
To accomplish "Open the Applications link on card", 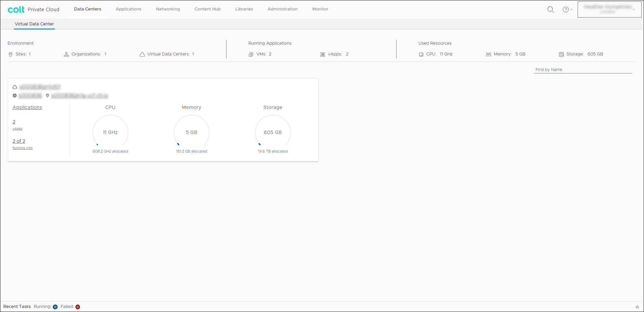I will [27, 107].
